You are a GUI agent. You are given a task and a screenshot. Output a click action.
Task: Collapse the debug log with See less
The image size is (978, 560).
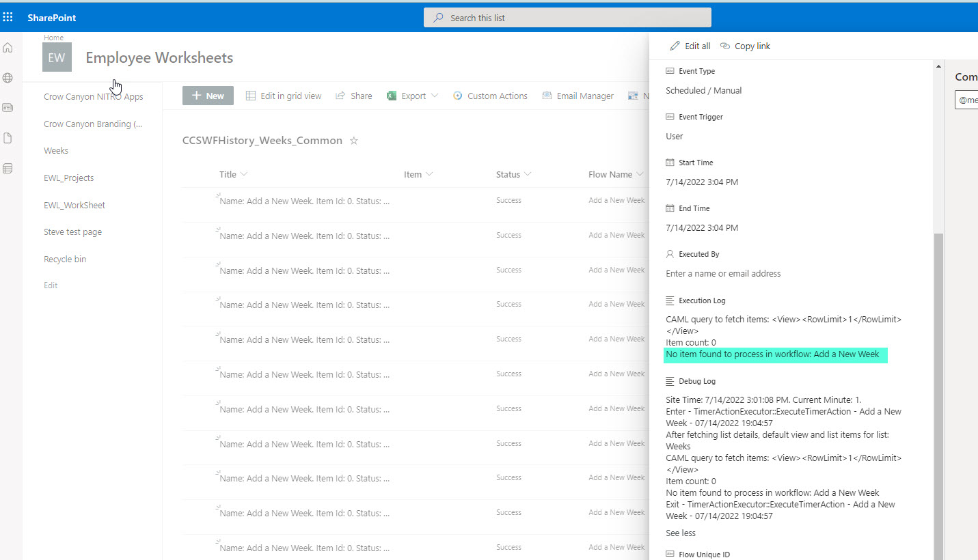pyautogui.click(x=681, y=533)
